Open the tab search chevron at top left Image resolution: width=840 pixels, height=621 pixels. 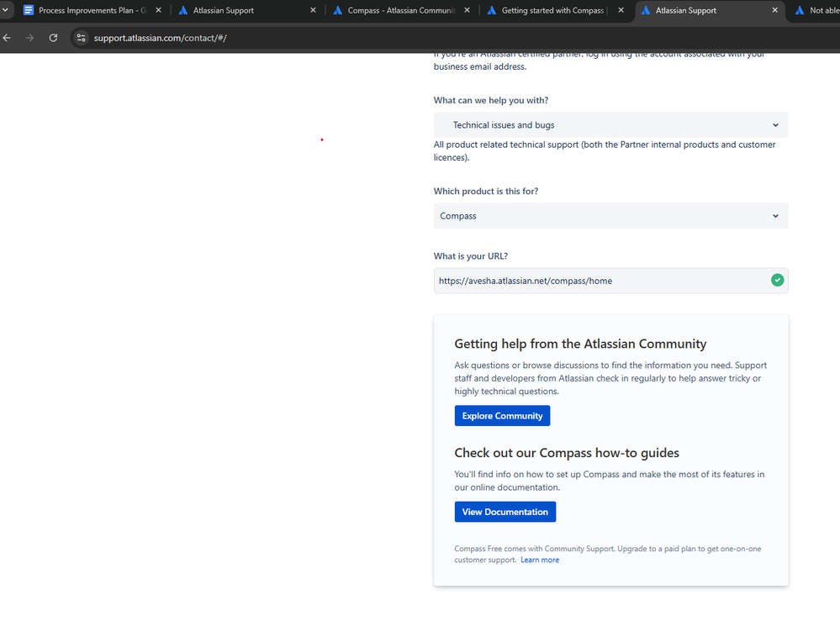4,10
